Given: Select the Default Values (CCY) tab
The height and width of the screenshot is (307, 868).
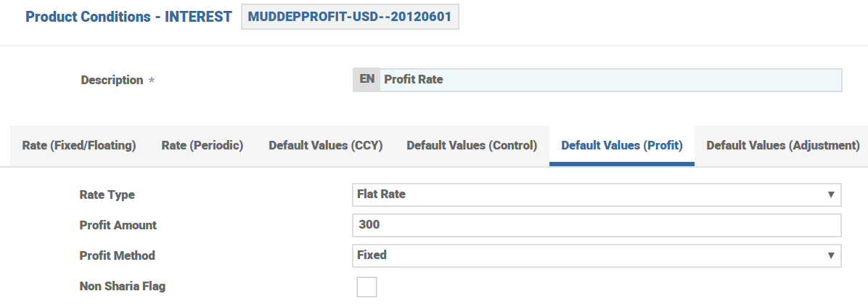Looking at the screenshot, I should click(325, 145).
